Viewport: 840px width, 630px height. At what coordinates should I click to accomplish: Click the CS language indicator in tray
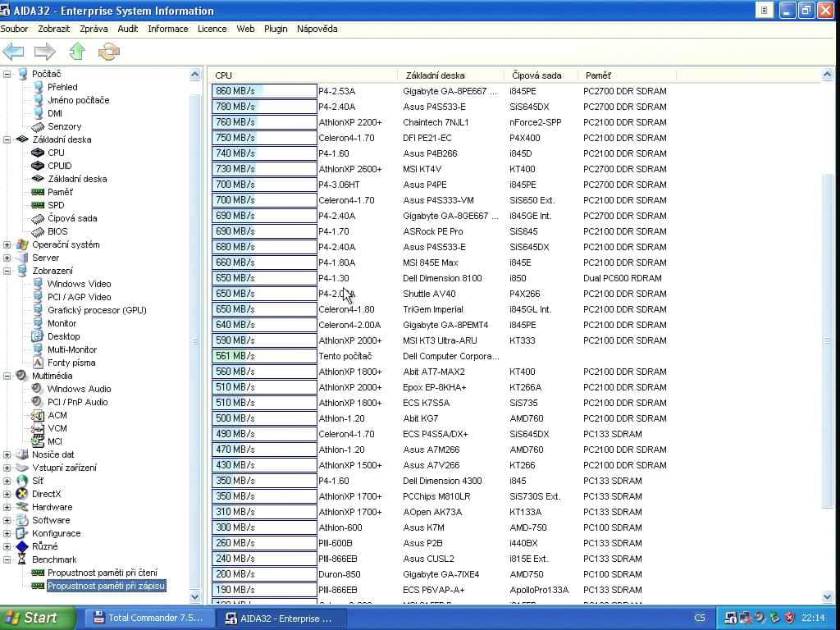pyautogui.click(x=700, y=619)
